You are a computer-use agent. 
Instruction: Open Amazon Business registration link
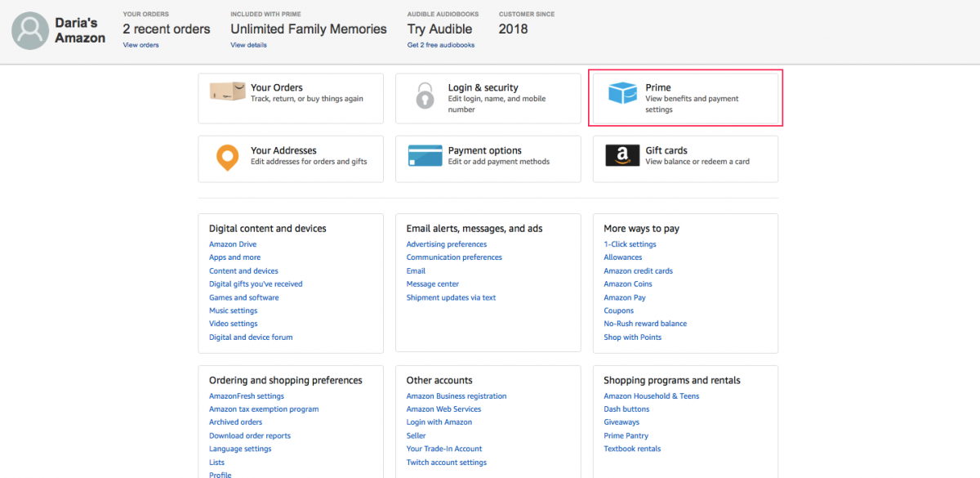[457, 396]
